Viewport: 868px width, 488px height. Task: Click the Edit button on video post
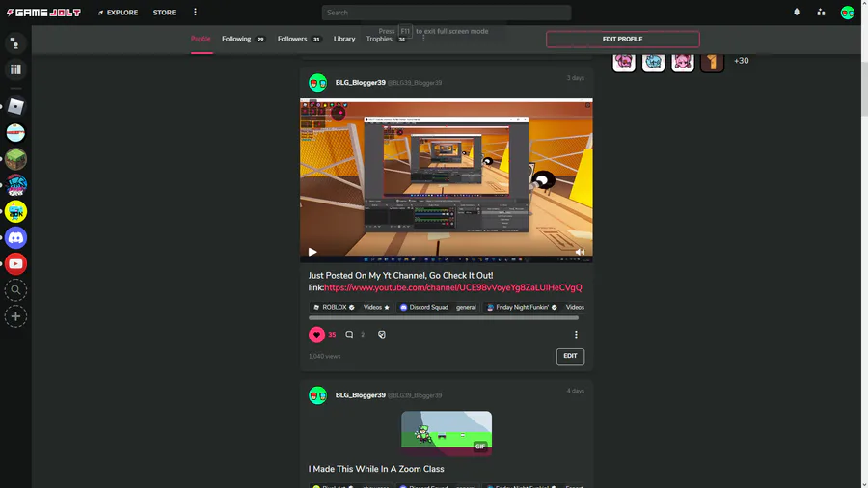tap(570, 356)
